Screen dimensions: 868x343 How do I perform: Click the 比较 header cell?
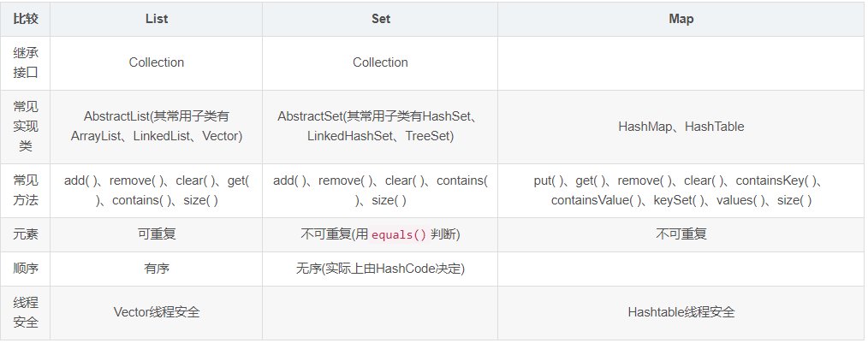(25, 19)
